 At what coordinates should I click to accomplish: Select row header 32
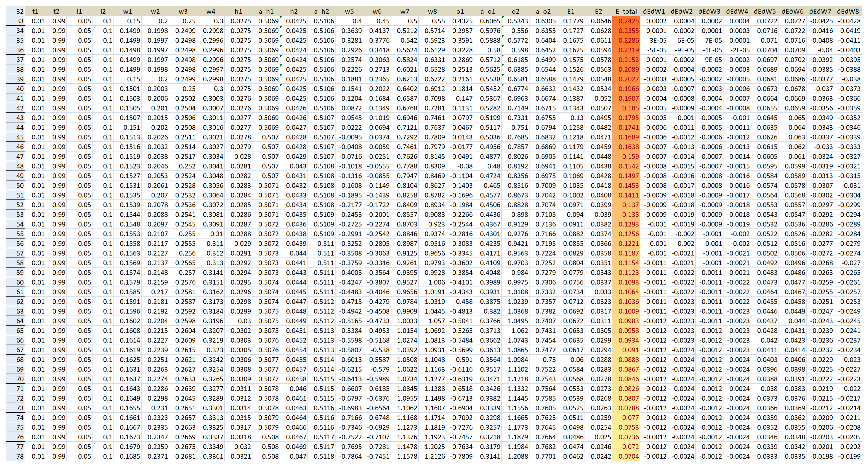(16, 11)
